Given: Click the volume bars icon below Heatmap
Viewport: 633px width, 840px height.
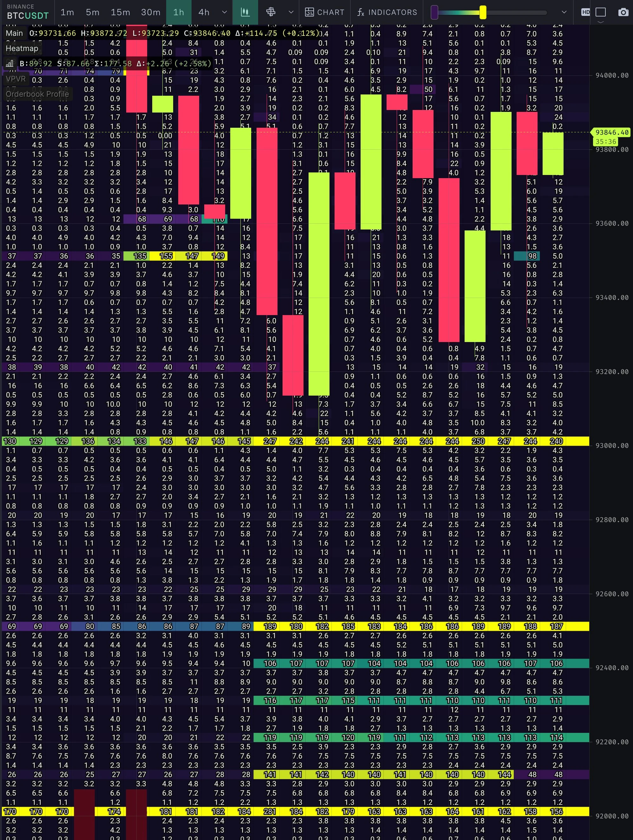Looking at the screenshot, I should [x=10, y=63].
